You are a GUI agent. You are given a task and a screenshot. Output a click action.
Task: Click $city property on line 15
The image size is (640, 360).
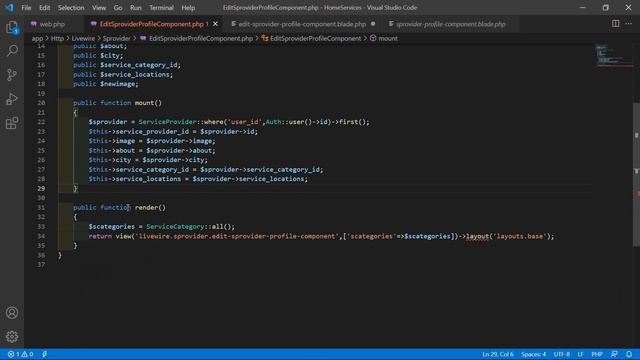coord(110,56)
